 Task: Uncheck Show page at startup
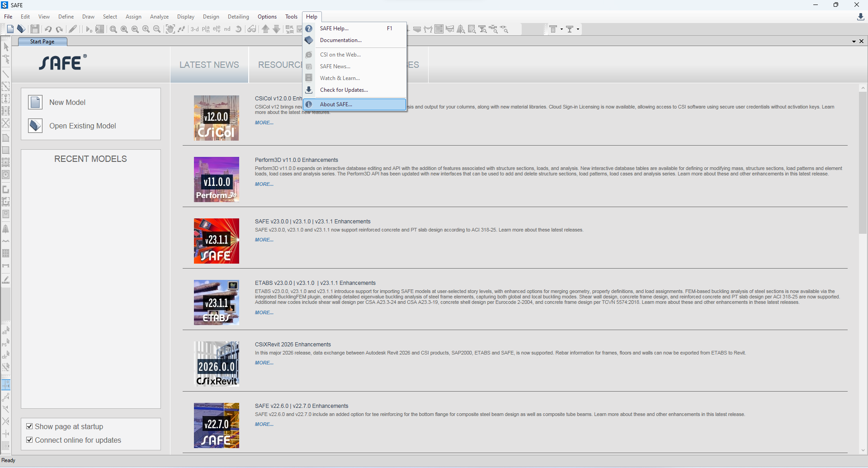29,426
